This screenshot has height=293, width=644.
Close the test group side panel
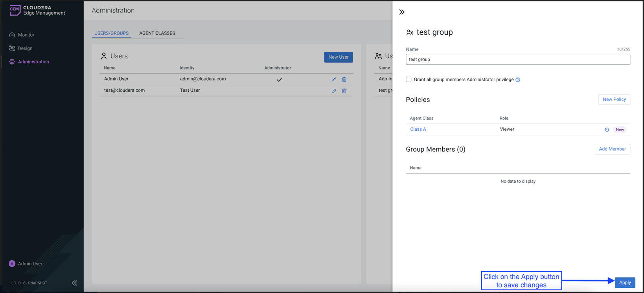402,12
